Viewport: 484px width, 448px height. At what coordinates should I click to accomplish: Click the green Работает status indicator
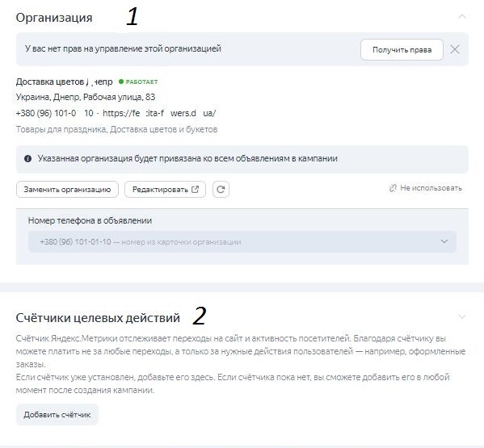138,82
